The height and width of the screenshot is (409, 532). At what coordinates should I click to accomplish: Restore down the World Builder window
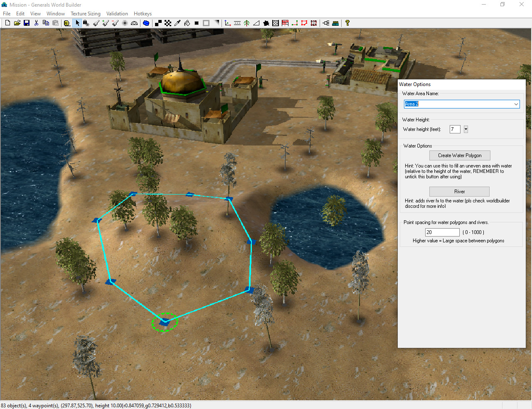click(x=502, y=5)
